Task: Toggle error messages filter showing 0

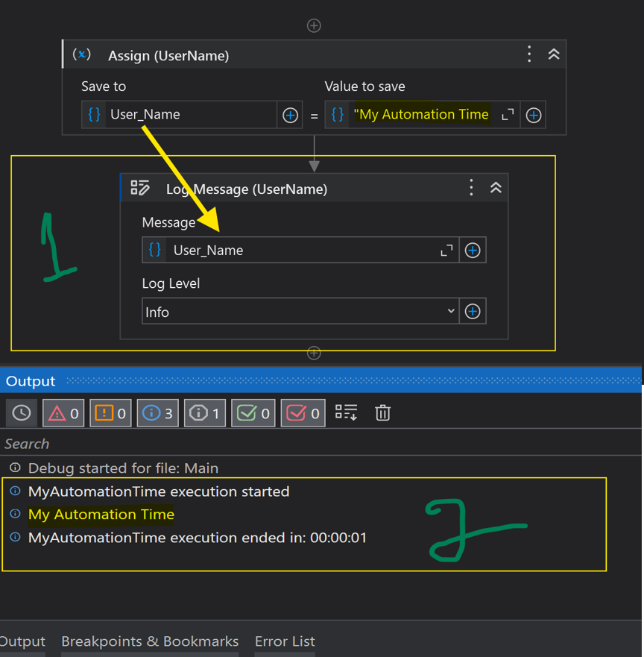Action: [63, 413]
